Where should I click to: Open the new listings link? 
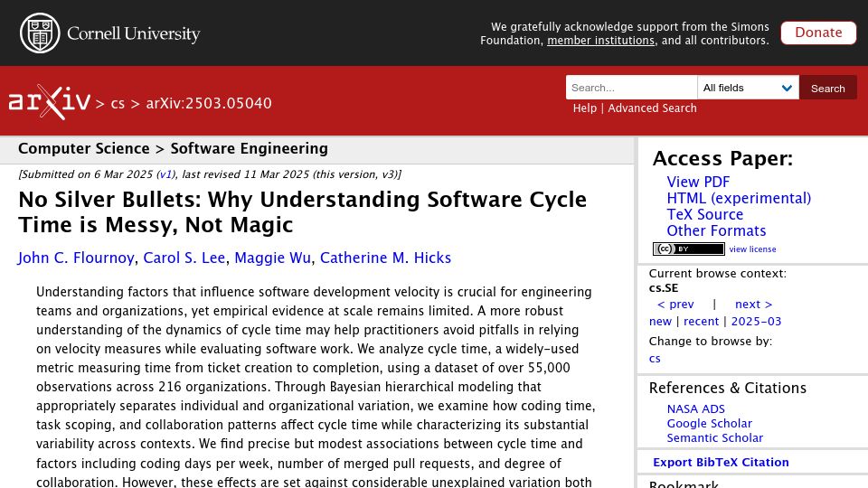(660, 322)
